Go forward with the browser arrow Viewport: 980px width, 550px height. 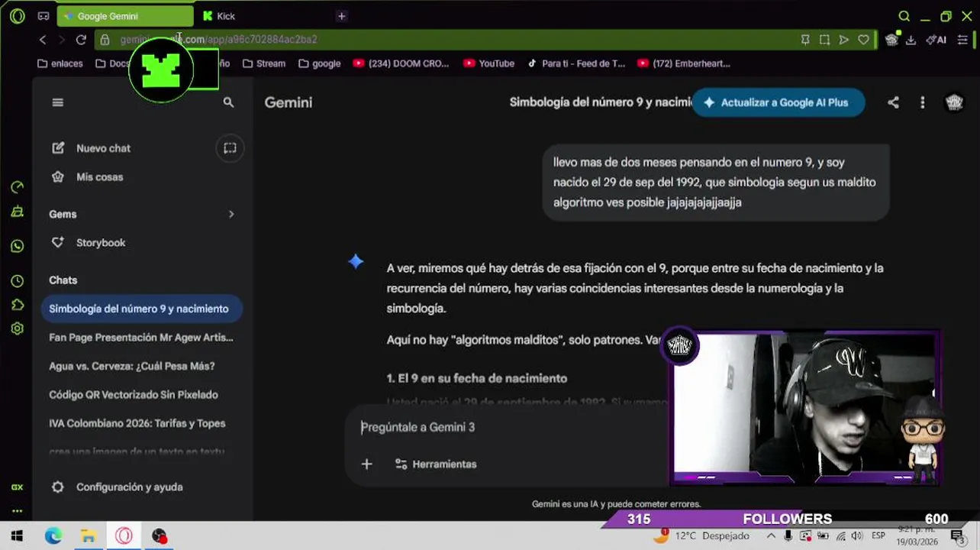(62, 40)
